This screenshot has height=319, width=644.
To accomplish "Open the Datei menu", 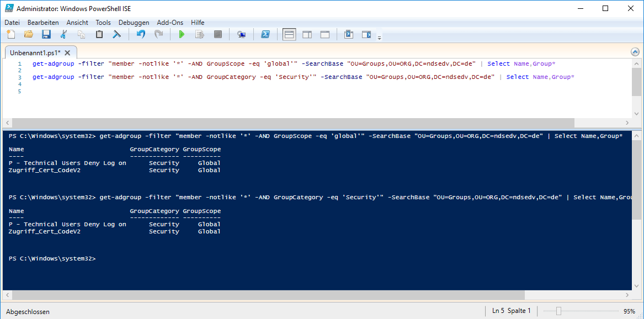I will click(x=12, y=23).
